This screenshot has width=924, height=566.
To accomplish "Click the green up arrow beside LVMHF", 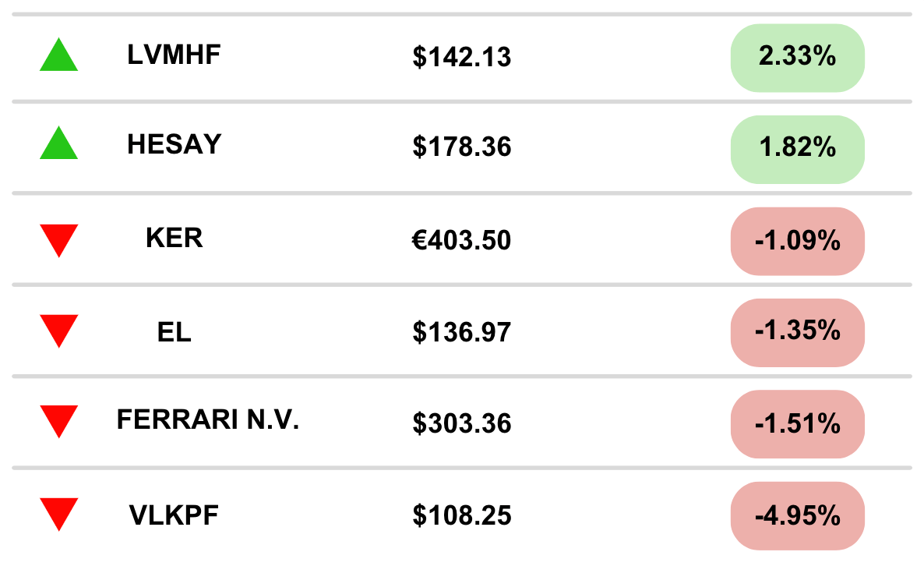I will coord(59,55).
